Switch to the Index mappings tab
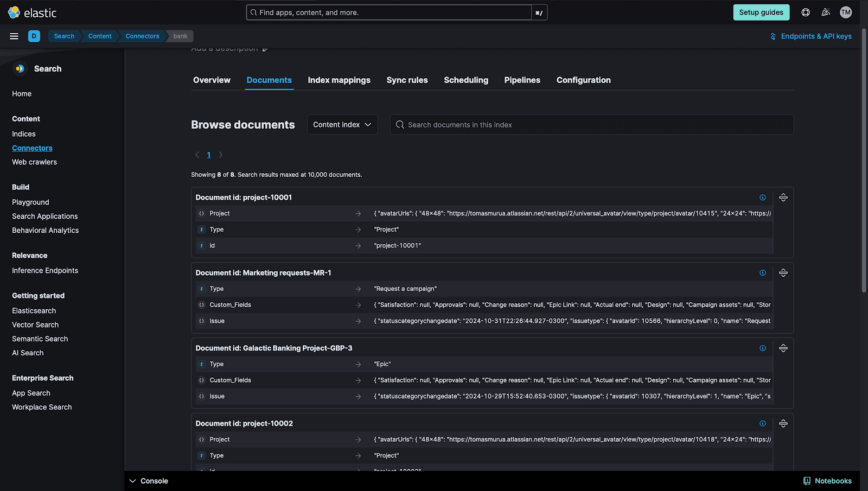Image resolution: width=868 pixels, height=491 pixels. click(x=339, y=80)
